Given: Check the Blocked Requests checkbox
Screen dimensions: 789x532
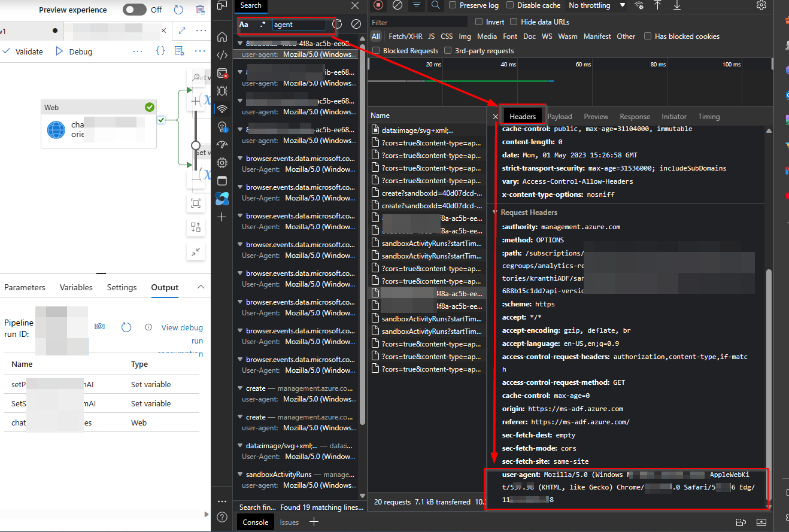Looking at the screenshot, I should click(376, 51).
